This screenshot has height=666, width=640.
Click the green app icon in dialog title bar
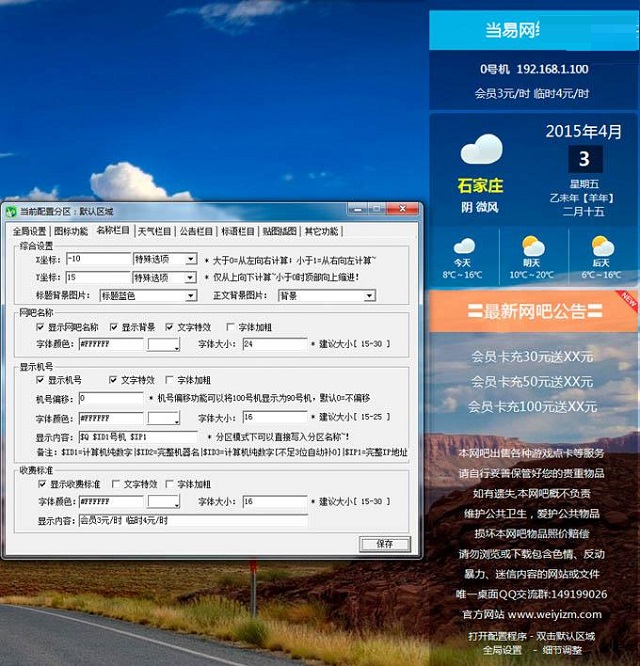pyautogui.click(x=10, y=211)
